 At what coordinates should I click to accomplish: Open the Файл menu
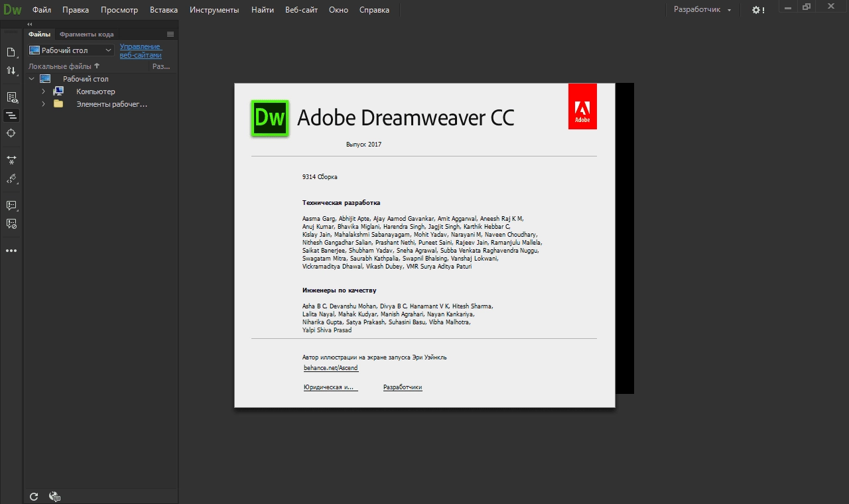point(42,10)
